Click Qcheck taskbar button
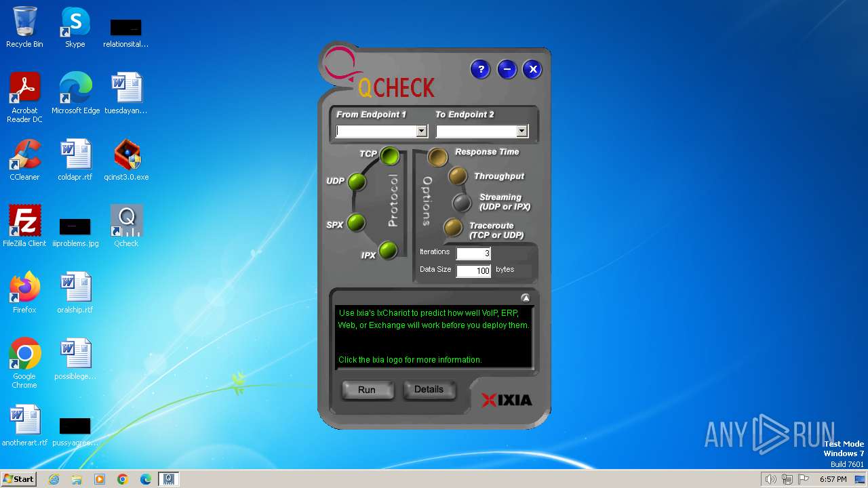 (168, 479)
